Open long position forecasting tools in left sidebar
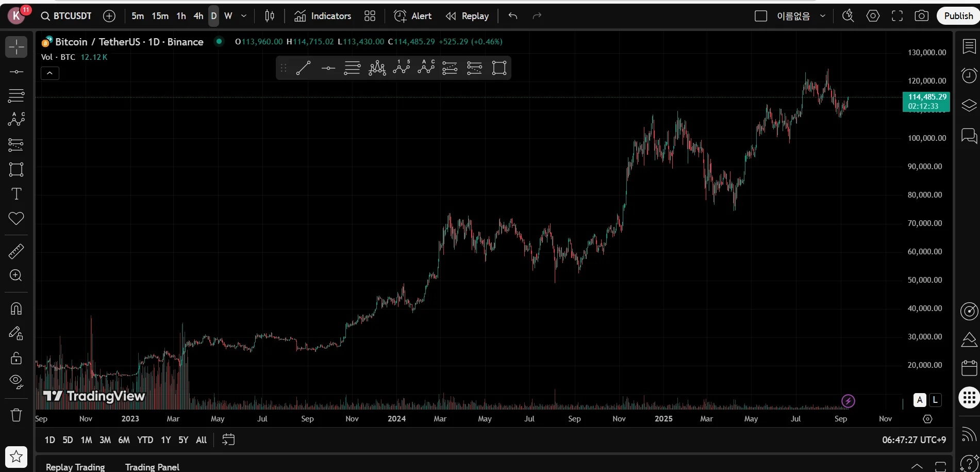Image resolution: width=980 pixels, height=472 pixels. pos(16,144)
